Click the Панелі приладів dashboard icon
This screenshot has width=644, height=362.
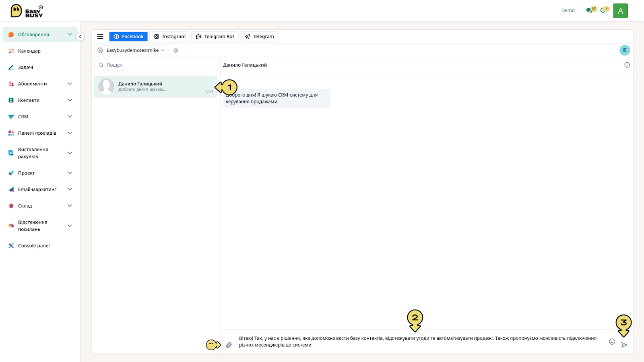(11, 133)
